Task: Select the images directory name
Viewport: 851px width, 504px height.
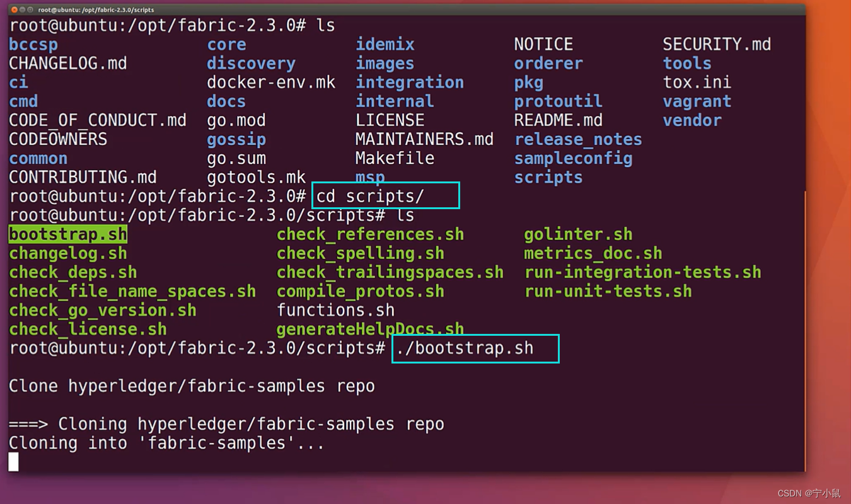Action: click(x=385, y=64)
